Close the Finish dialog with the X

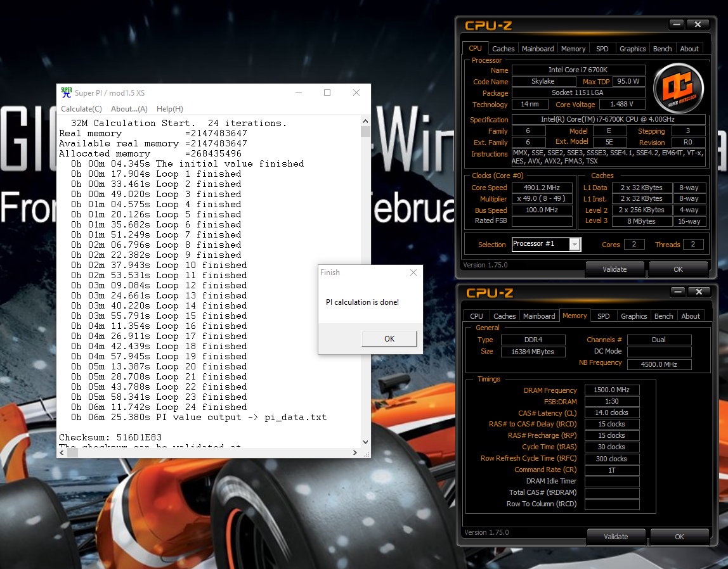413,272
